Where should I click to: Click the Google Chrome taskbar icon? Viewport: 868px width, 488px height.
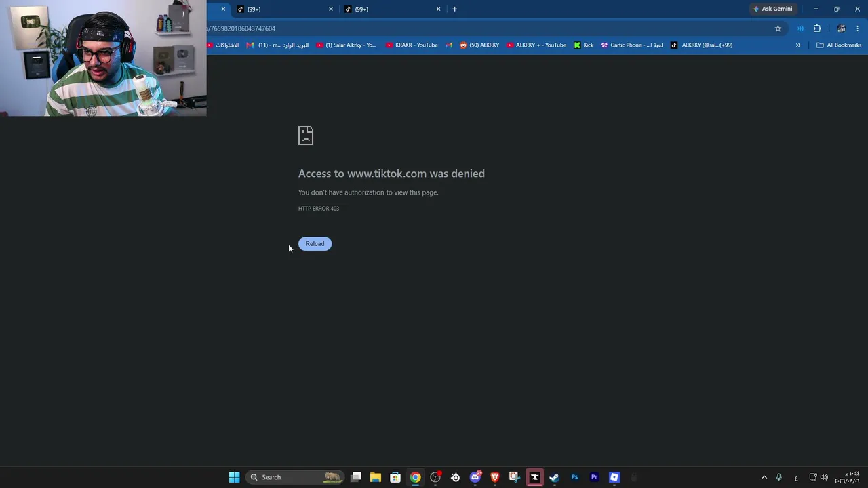pyautogui.click(x=415, y=477)
